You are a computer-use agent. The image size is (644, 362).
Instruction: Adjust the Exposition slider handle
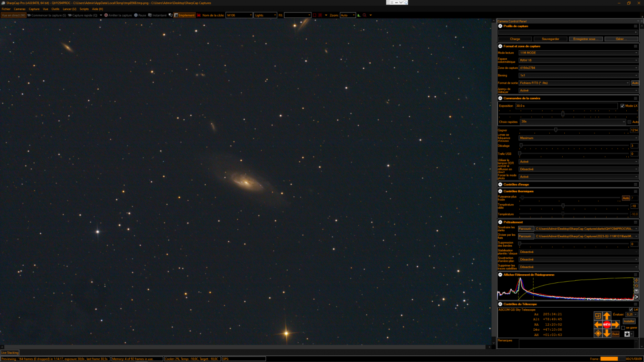(563, 114)
